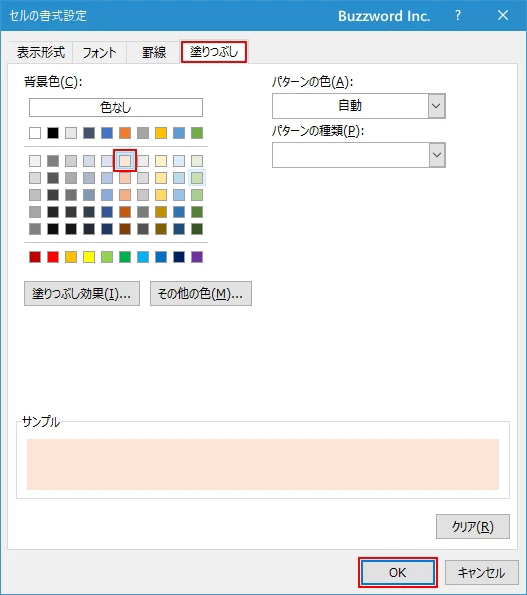Confirm with the OK button

398,572
